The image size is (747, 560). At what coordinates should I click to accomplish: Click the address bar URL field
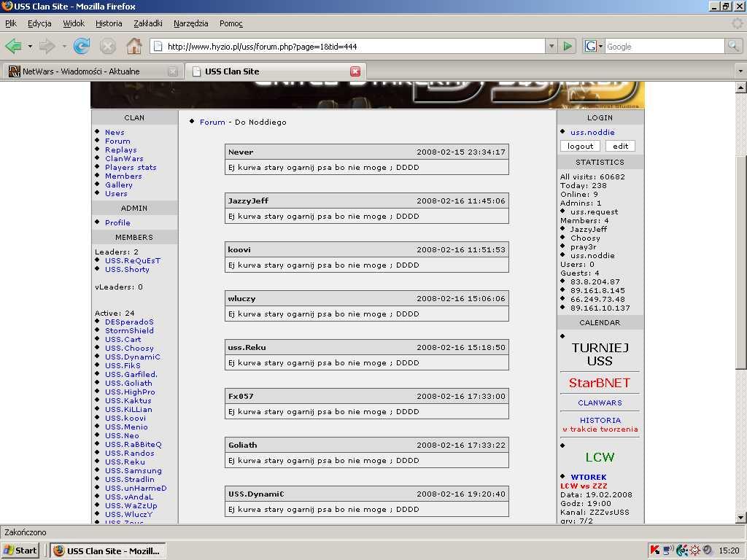point(350,47)
